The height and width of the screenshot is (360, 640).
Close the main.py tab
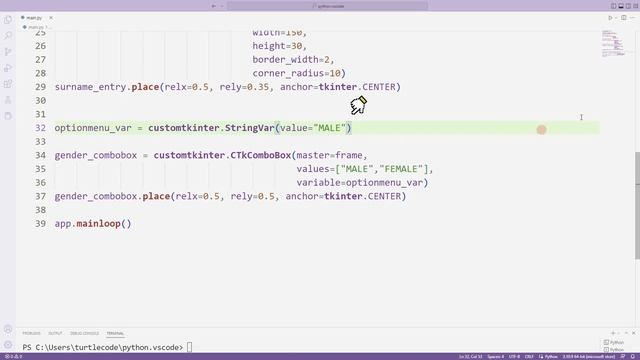[51, 18]
